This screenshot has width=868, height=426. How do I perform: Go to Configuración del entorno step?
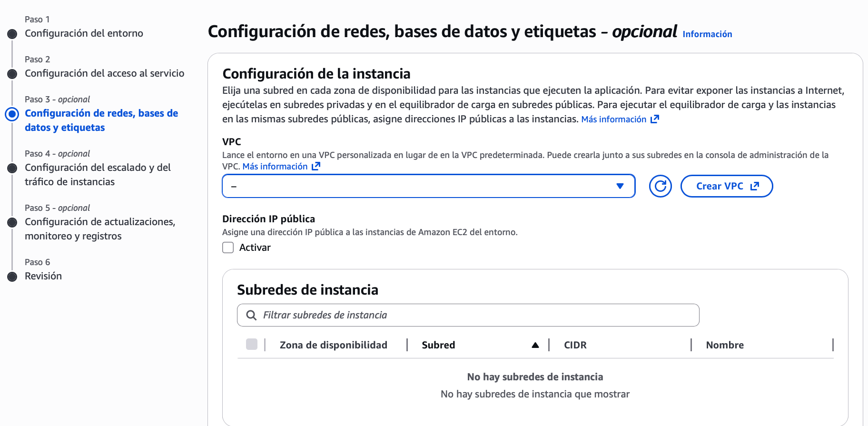click(x=84, y=33)
